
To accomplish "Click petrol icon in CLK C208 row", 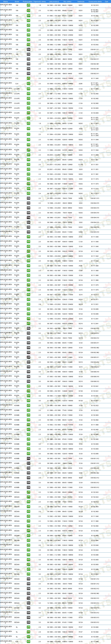I will (x=29, y=79).
